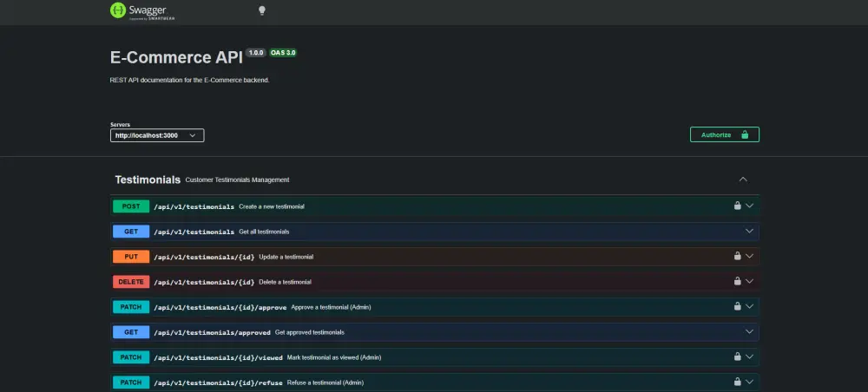Expand GET approved testimonials chevron

click(x=750, y=332)
